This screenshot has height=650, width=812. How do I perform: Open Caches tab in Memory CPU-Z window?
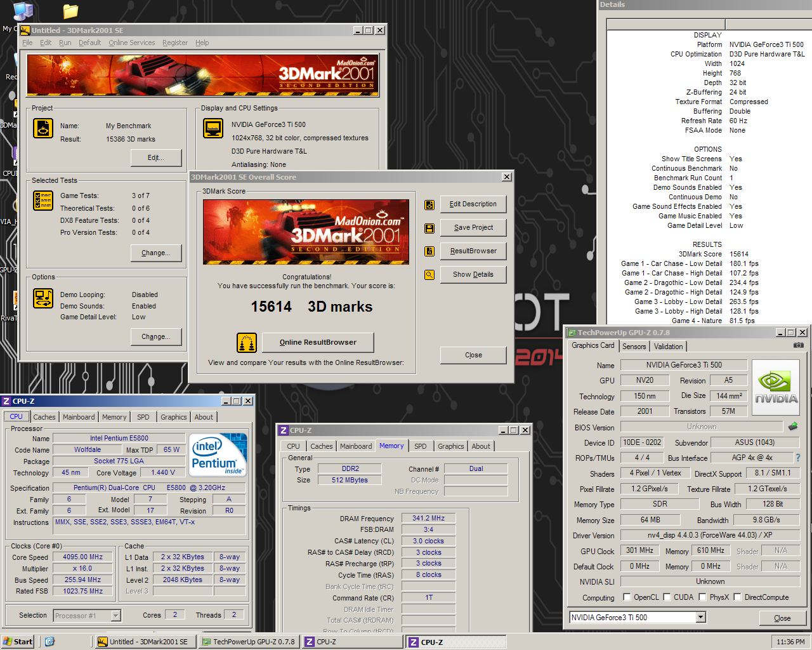[x=322, y=446]
